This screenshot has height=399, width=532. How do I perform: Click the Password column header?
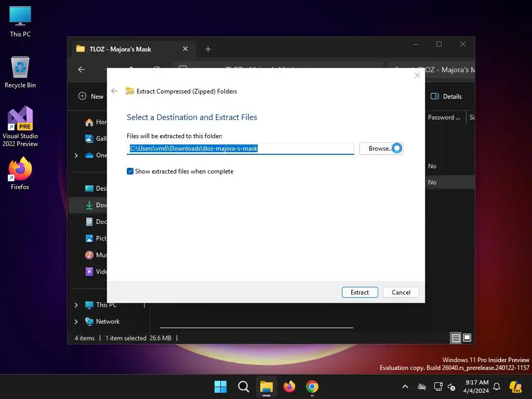444,117
